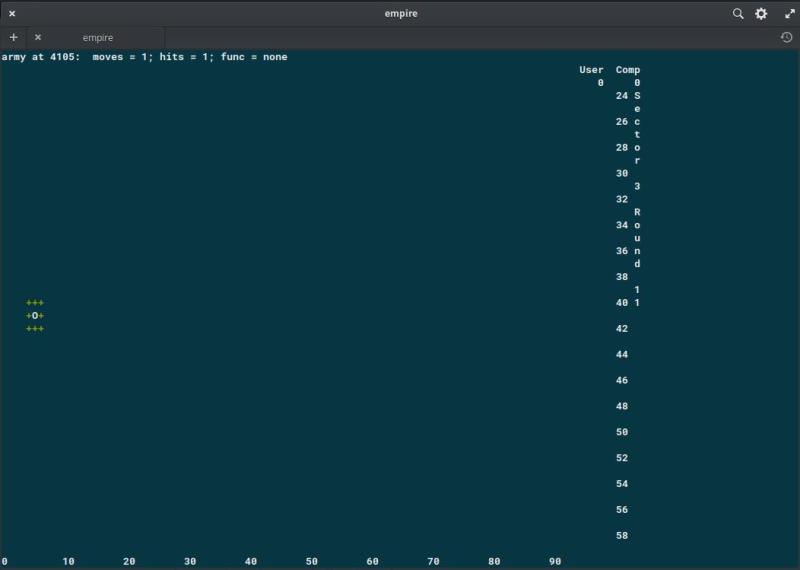Click the 'func = none' status text

(254, 57)
